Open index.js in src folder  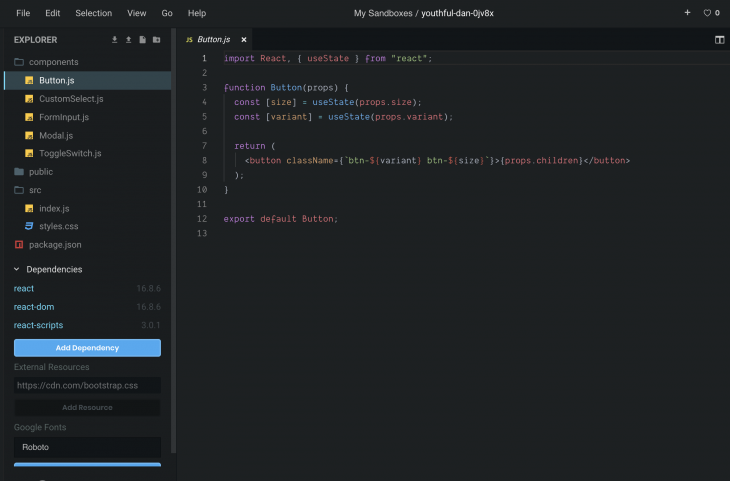pyautogui.click(x=54, y=209)
